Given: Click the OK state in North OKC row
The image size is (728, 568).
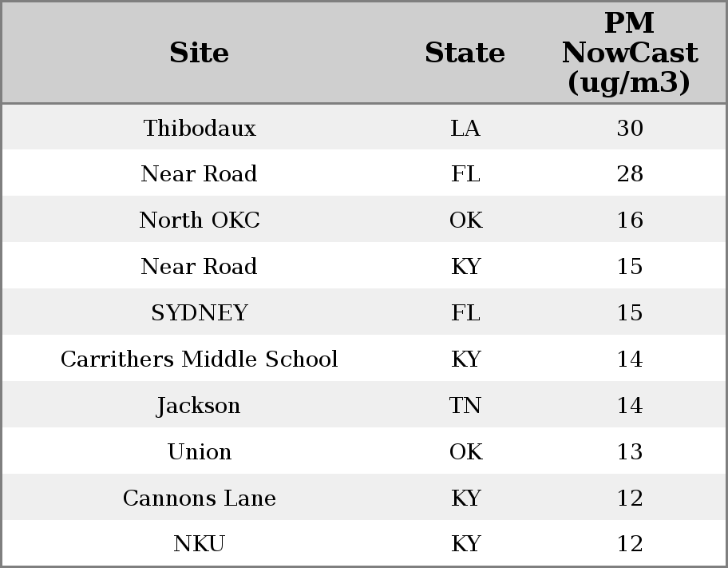Looking at the screenshot, I should pyautogui.click(x=465, y=220).
